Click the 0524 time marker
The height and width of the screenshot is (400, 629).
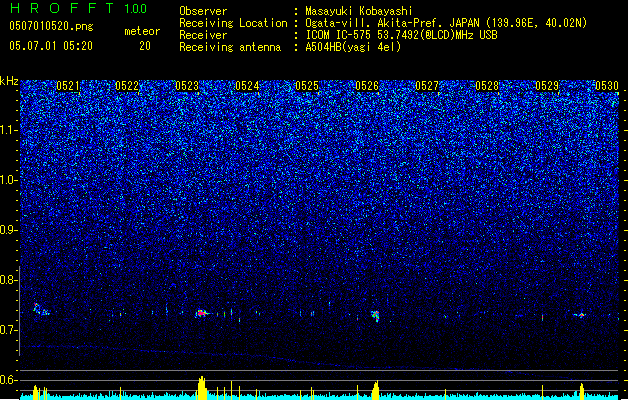tap(247, 86)
